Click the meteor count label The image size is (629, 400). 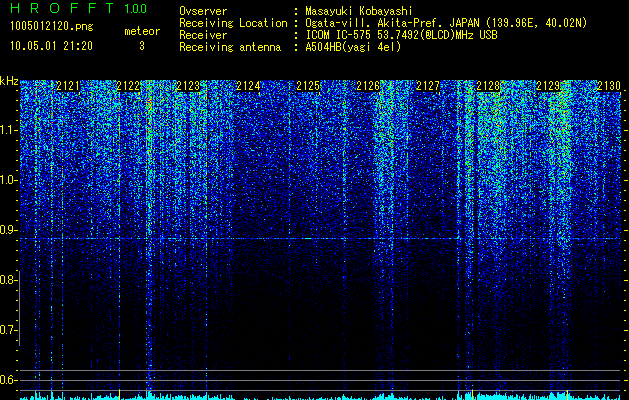[x=142, y=31]
